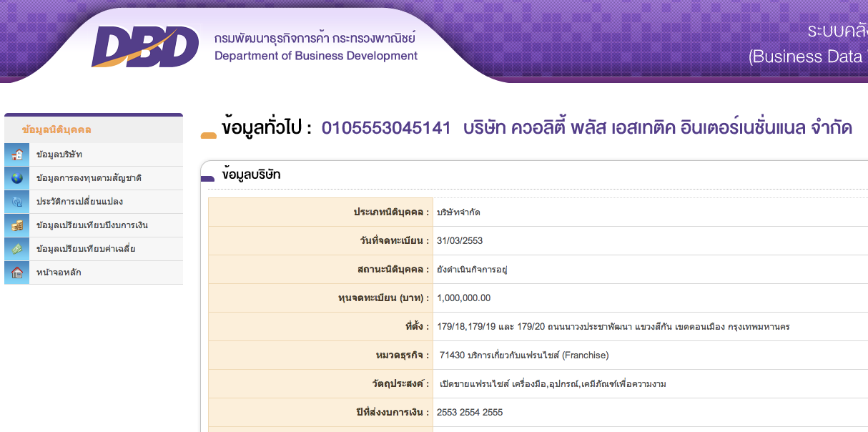The image size is (868, 432).
Task: Click the ข้อมูลบริษัท section heading in main panel
Action: click(252, 175)
